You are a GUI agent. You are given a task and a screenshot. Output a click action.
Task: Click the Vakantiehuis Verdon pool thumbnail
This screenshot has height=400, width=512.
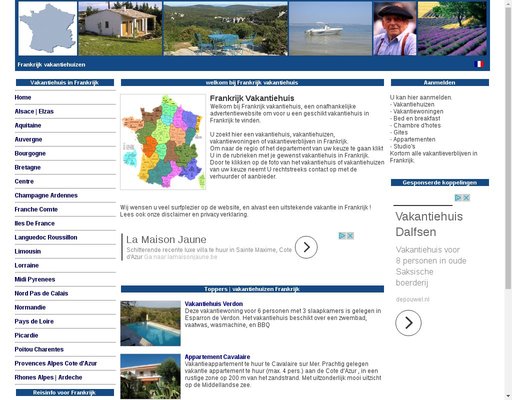coord(150,323)
